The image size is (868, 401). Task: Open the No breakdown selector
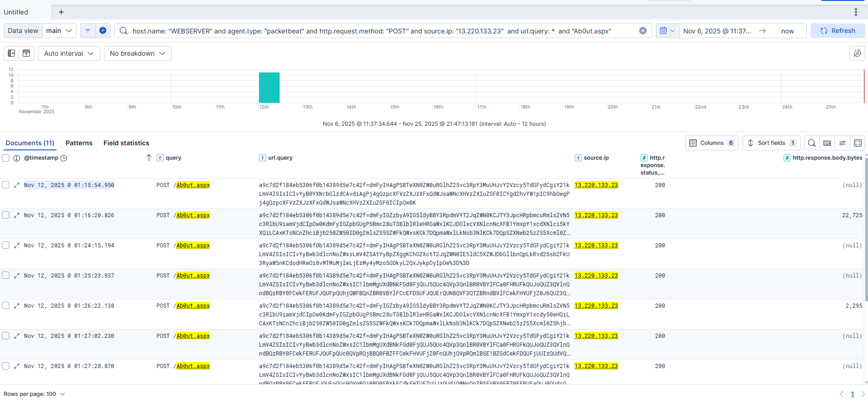[x=137, y=53]
